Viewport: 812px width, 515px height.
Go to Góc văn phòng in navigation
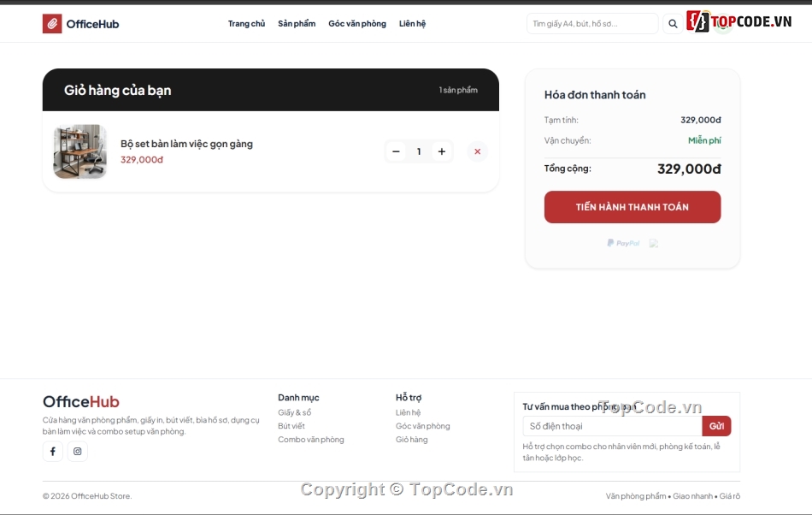357,24
